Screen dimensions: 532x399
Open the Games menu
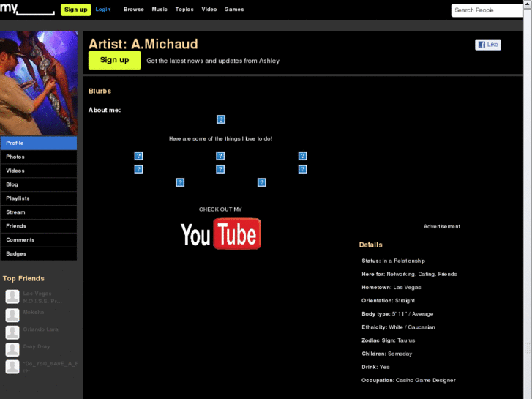pyautogui.click(x=234, y=10)
